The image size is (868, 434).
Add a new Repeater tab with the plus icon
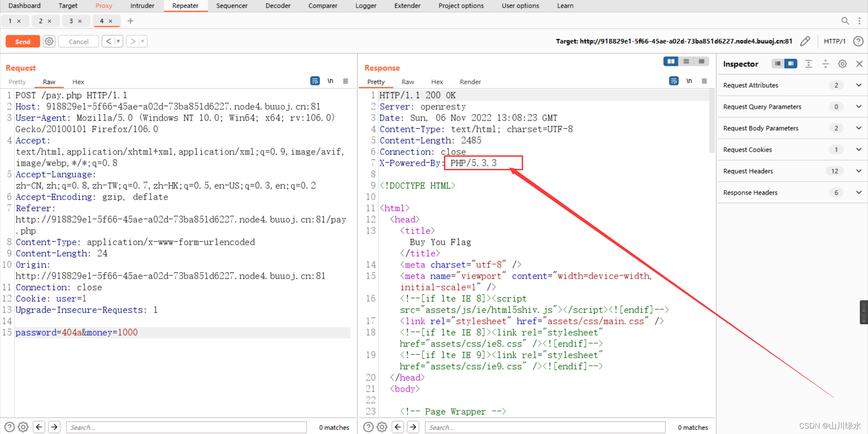point(130,21)
